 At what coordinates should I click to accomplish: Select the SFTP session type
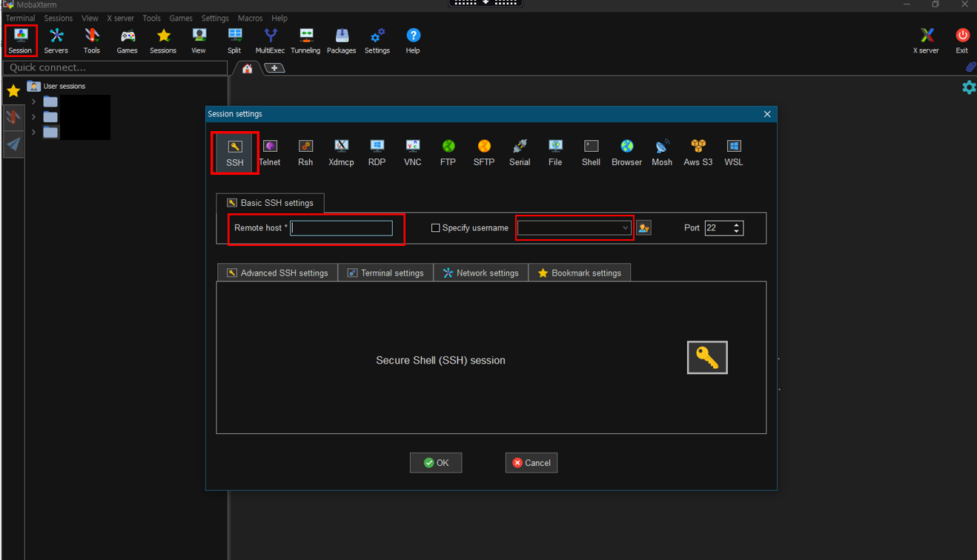[484, 153]
